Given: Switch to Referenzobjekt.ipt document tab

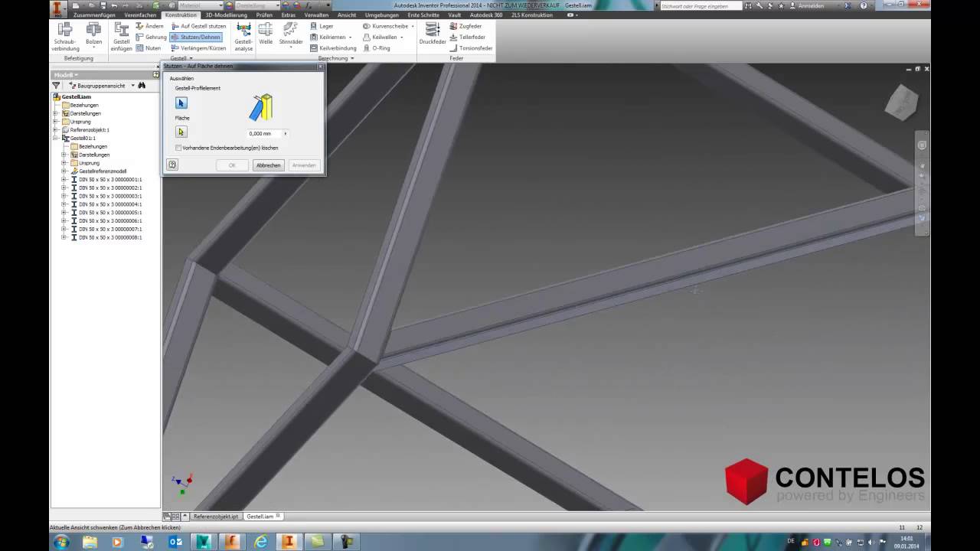Looking at the screenshot, I should (x=216, y=517).
